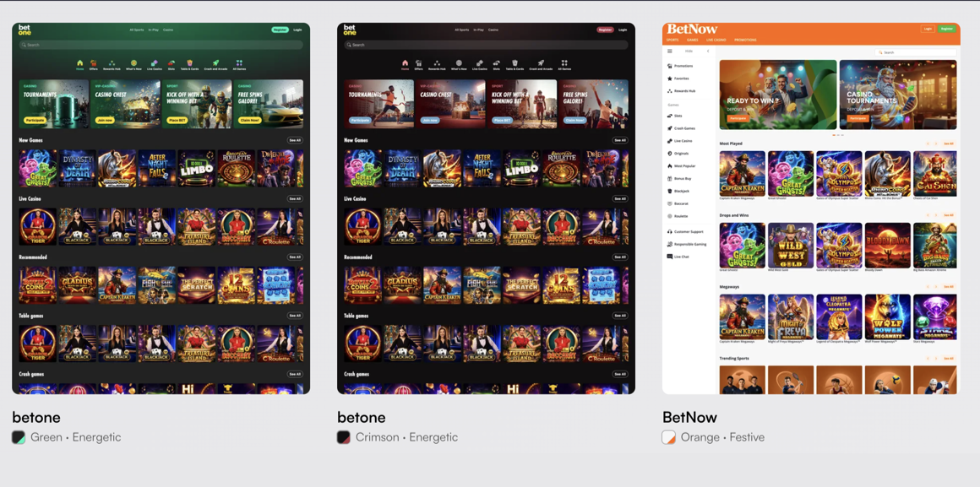Click Promotions sidebar item in BetNow preview
This screenshot has width=980, height=487.
(680, 66)
